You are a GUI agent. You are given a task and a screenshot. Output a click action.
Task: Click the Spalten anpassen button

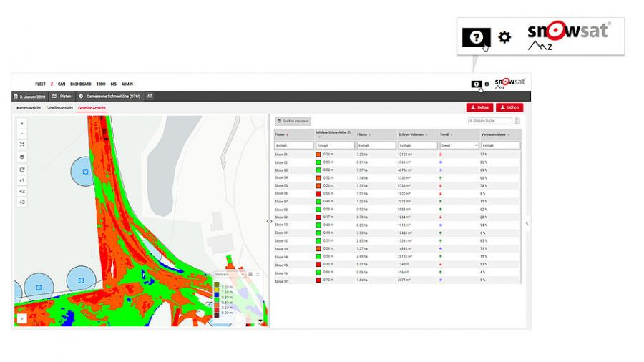293,122
